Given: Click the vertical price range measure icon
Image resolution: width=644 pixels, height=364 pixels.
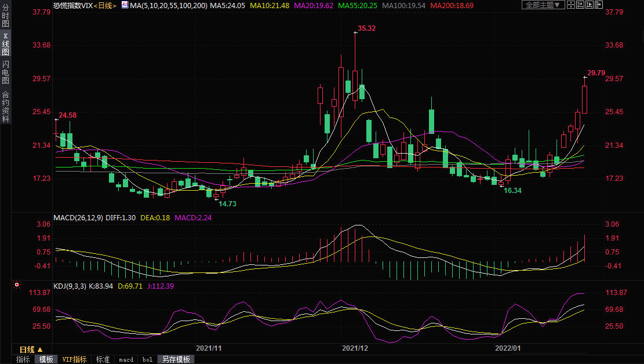Looking at the screenshot, I should [580, 5].
